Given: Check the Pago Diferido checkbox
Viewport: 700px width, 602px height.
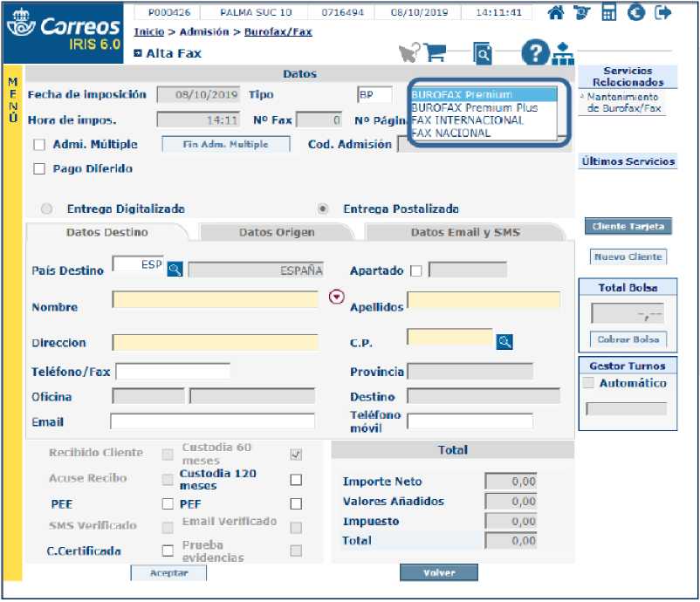Looking at the screenshot, I should coord(38,169).
